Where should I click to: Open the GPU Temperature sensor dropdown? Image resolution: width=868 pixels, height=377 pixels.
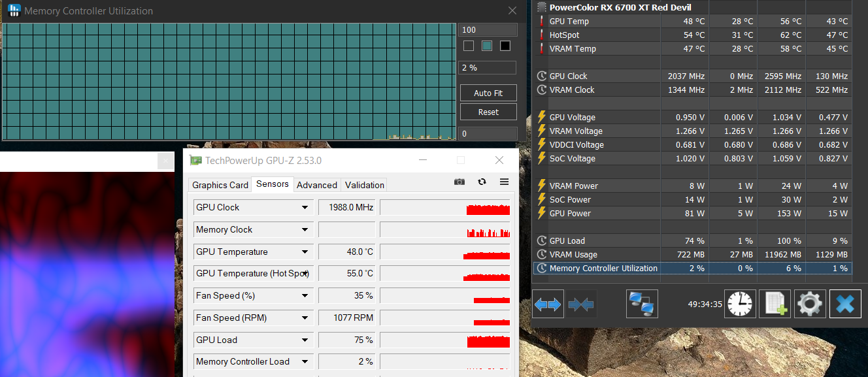305,252
